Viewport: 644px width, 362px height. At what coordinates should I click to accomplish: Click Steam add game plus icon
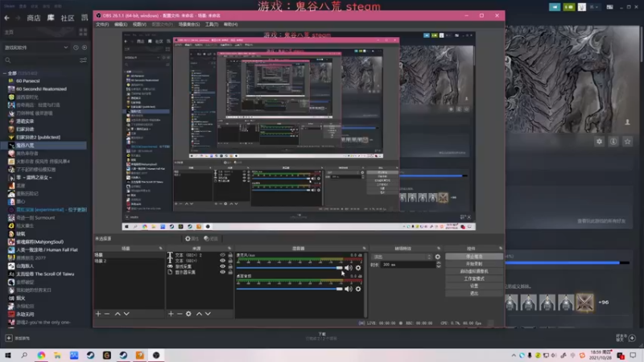9,338
